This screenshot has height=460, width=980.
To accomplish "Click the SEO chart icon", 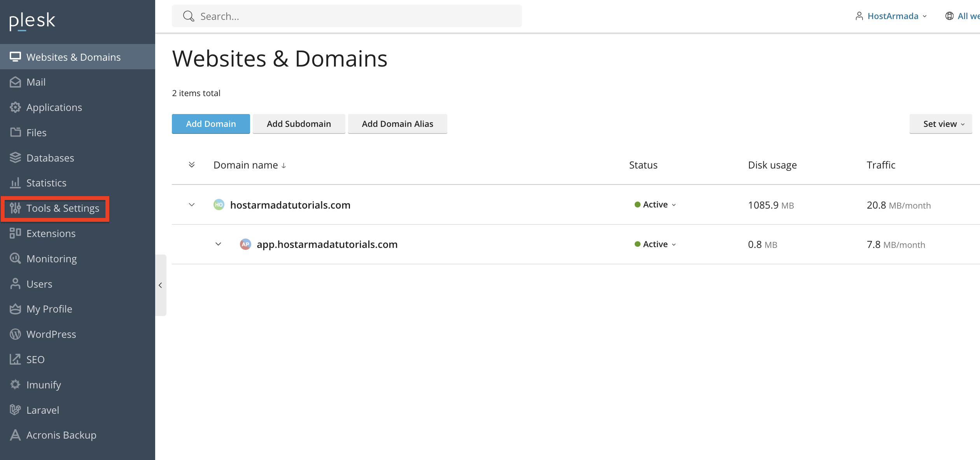I will tap(15, 359).
